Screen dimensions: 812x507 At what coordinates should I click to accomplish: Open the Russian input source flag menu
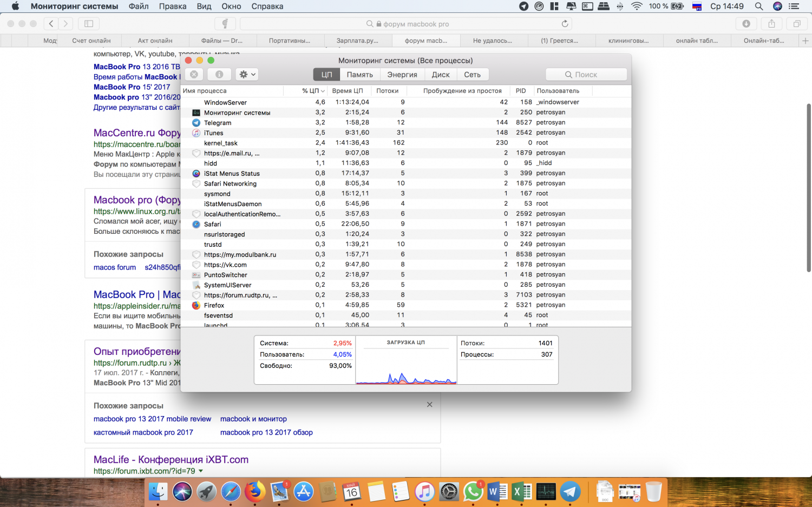click(x=698, y=6)
